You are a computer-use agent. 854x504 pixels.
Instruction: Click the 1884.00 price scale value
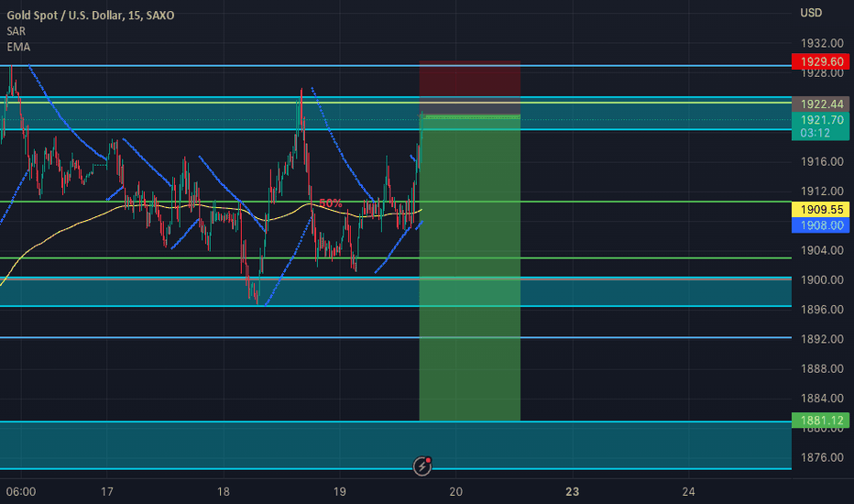click(822, 399)
